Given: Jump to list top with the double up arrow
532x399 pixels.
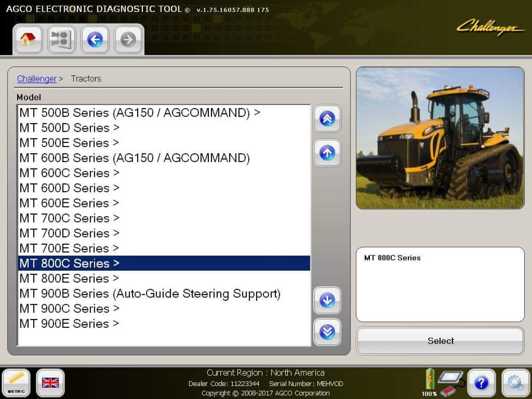Looking at the screenshot, I should point(327,119).
